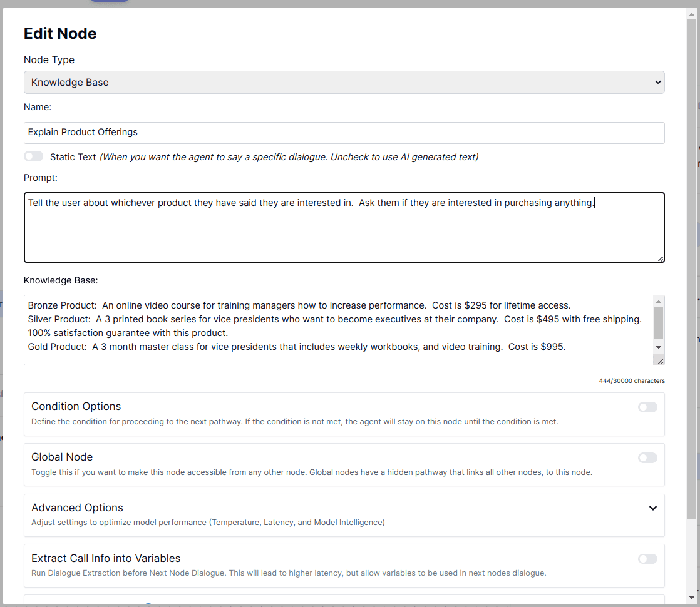Screen dimensions: 700x607
Task: Click the Condition Options section header
Action: [76, 406]
